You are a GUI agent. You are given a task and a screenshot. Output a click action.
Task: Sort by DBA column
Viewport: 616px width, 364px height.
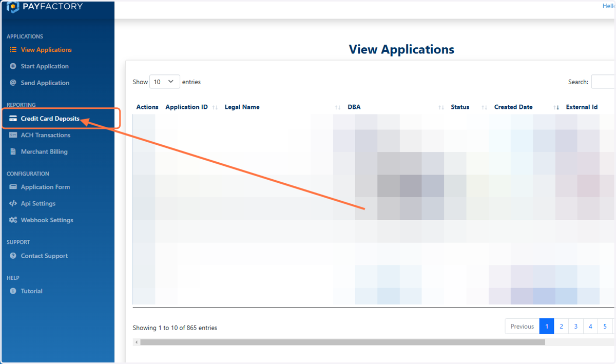point(395,107)
